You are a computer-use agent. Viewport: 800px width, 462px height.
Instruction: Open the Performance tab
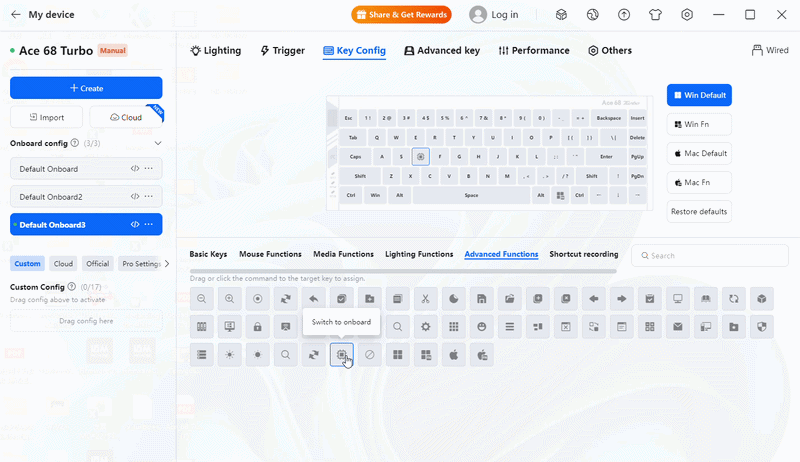[x=534, y=50]
